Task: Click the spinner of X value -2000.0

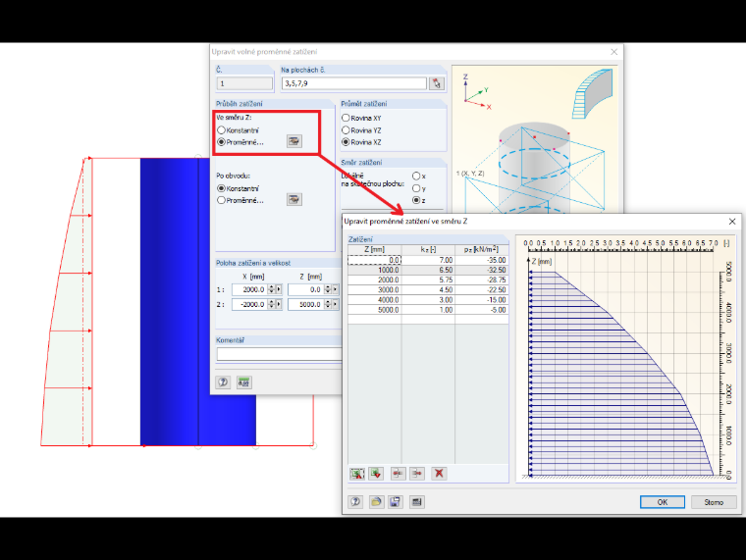Action: 271,304
